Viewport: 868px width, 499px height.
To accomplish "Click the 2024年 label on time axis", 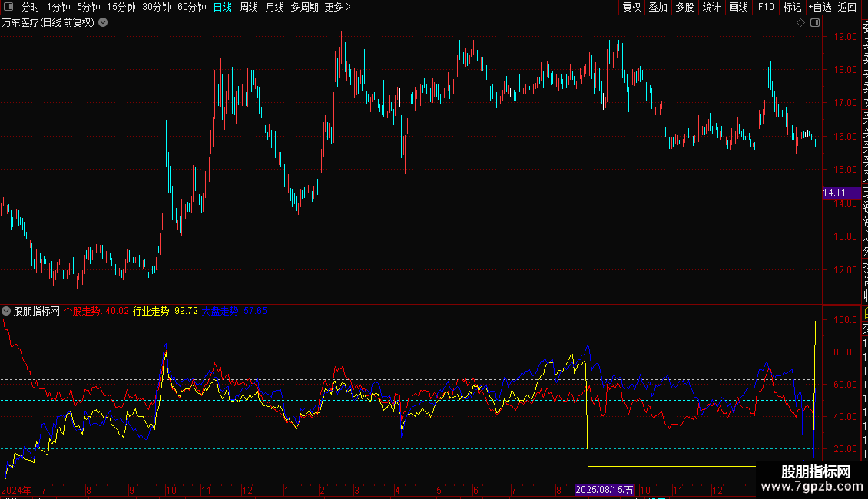I will coord(16,490).
